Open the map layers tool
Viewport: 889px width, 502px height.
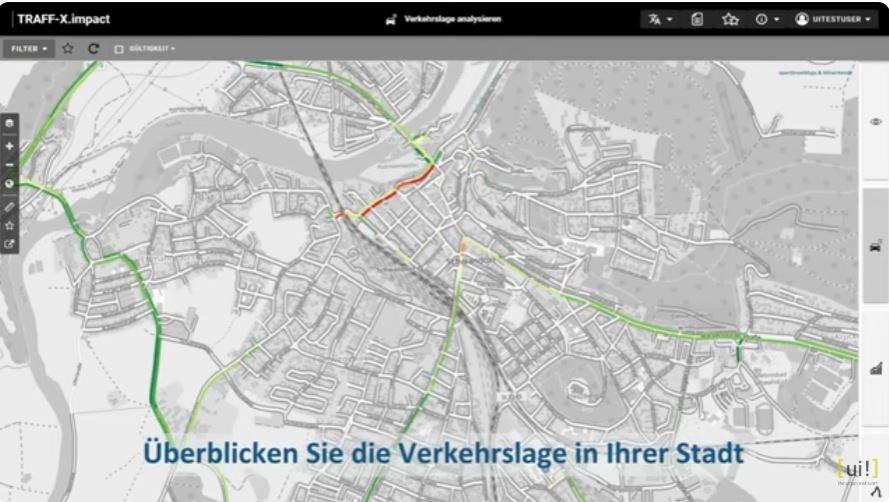(x=10, y=123)
